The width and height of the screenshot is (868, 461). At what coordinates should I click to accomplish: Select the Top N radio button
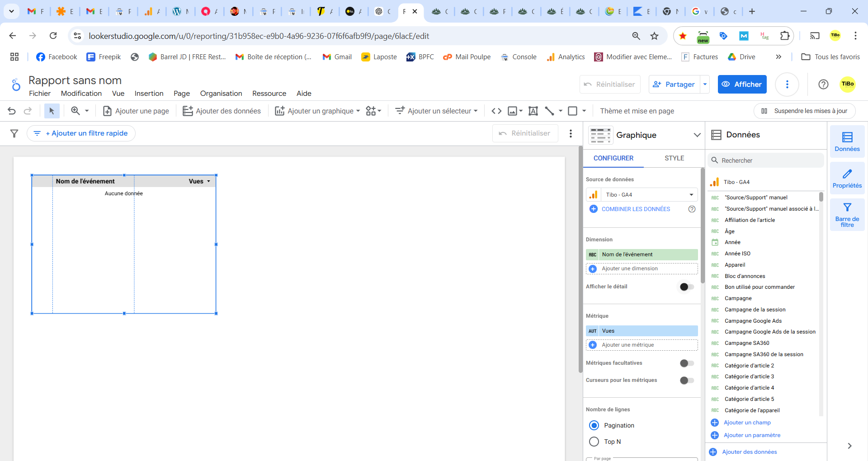(x=594, y=442)
